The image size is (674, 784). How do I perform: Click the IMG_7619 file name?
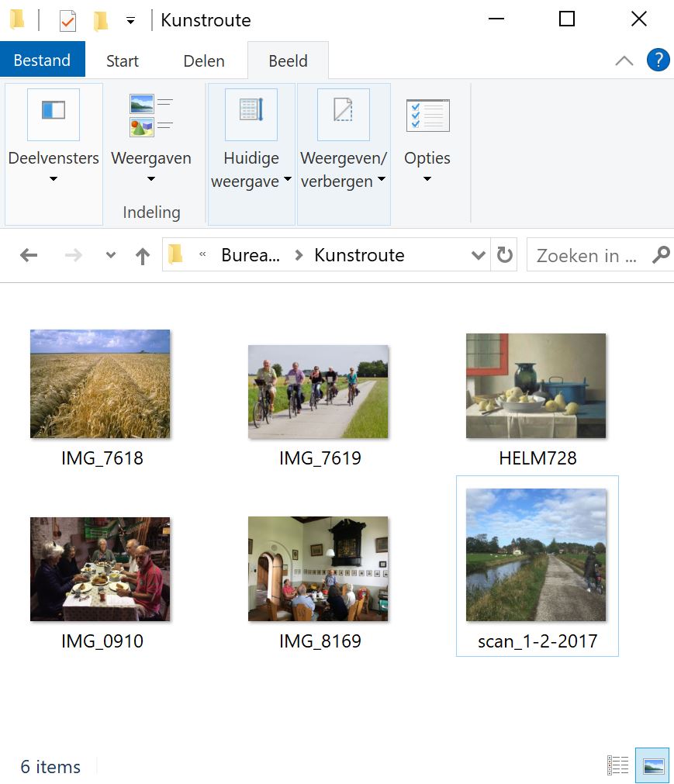320,458
